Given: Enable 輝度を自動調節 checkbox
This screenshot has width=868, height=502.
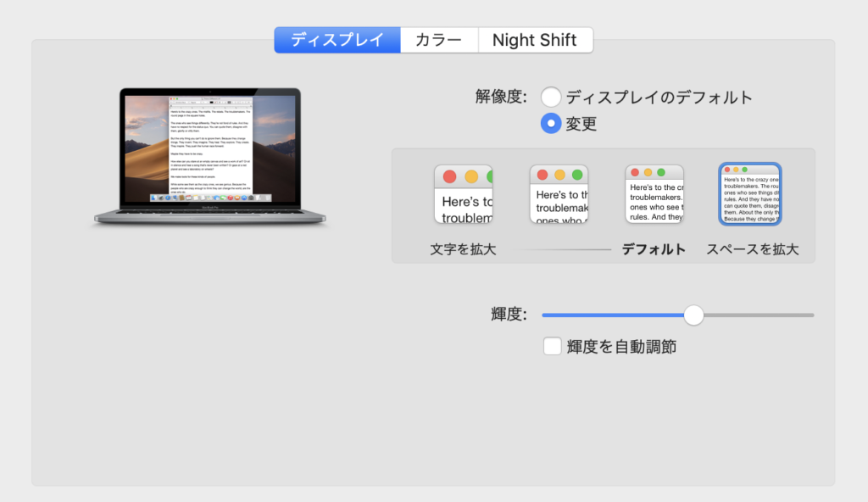Looking at the screenshot, I should [x=552, y=346].
